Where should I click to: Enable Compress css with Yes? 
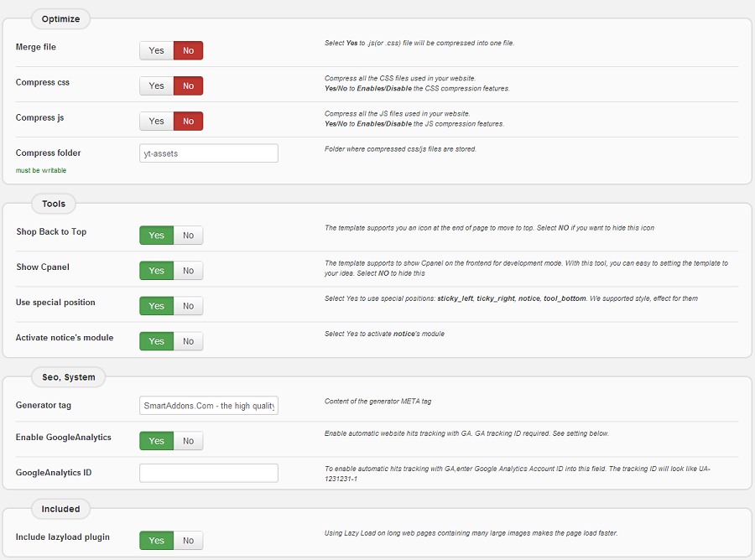(157, 86)
